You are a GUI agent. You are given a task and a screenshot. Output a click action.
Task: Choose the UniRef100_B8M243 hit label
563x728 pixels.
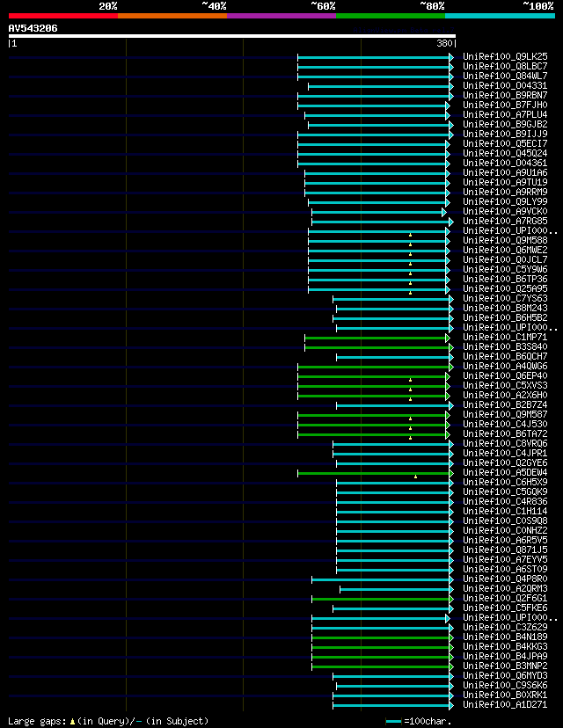[x=505, y=308]
